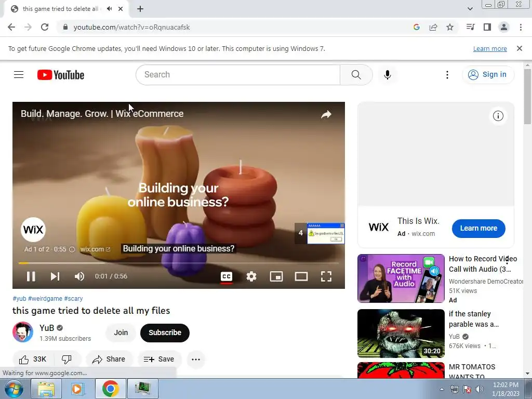The image size is (532, 399).
Task: Open YuB channel name link
Action: pos(46,328)
